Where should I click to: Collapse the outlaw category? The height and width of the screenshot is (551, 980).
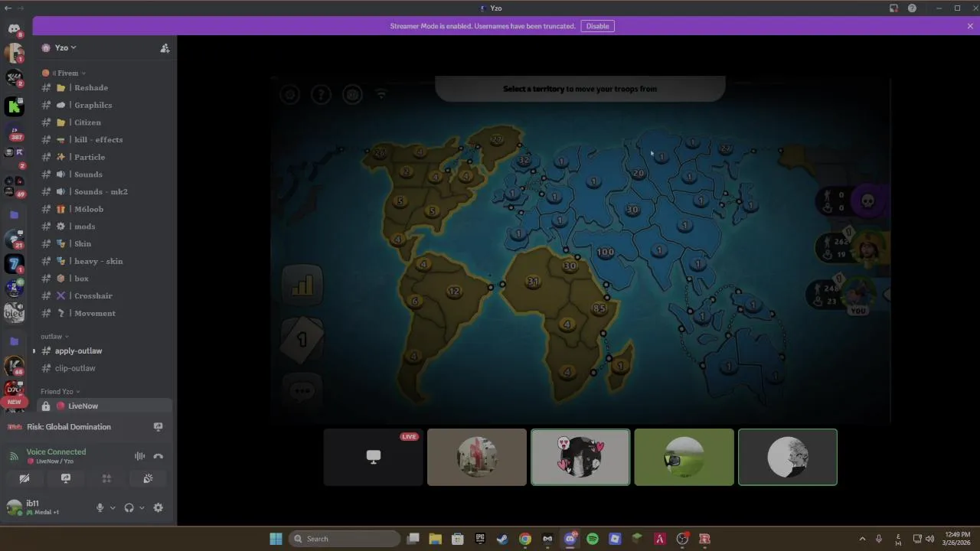[54, 336]
